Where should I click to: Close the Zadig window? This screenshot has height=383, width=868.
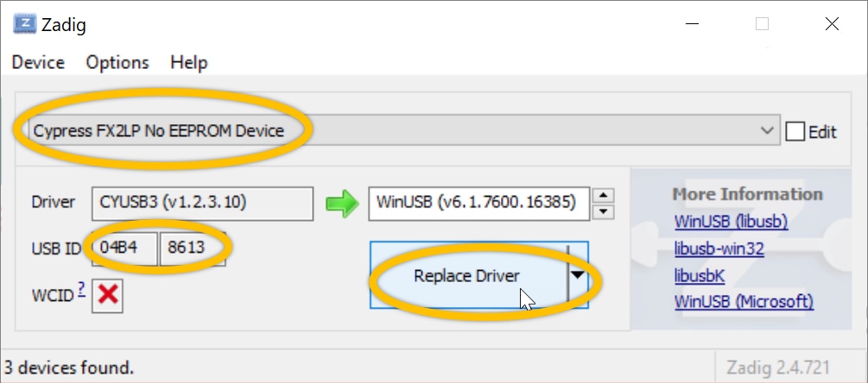(x=832, y=24)
